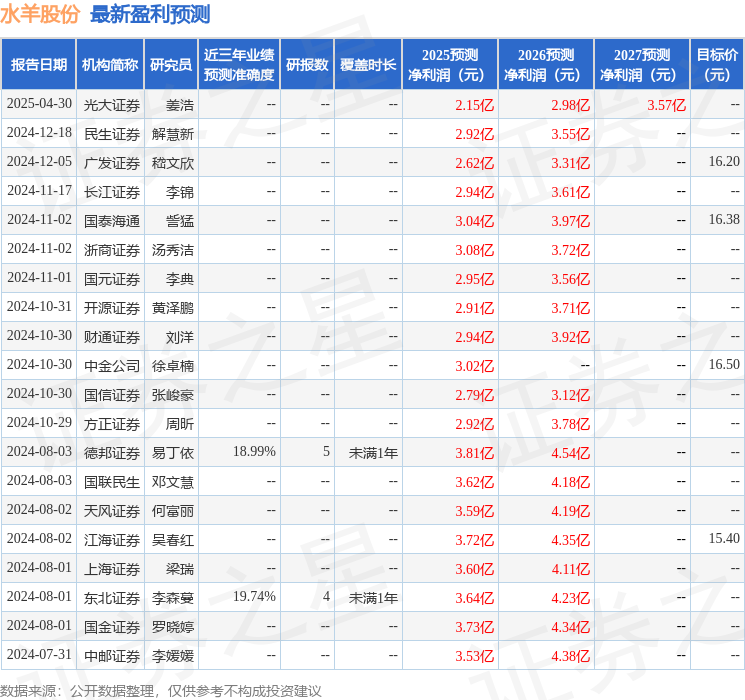Click the 水羊股份 stock name in title
The image size is (745, 700).
[41, 14]
